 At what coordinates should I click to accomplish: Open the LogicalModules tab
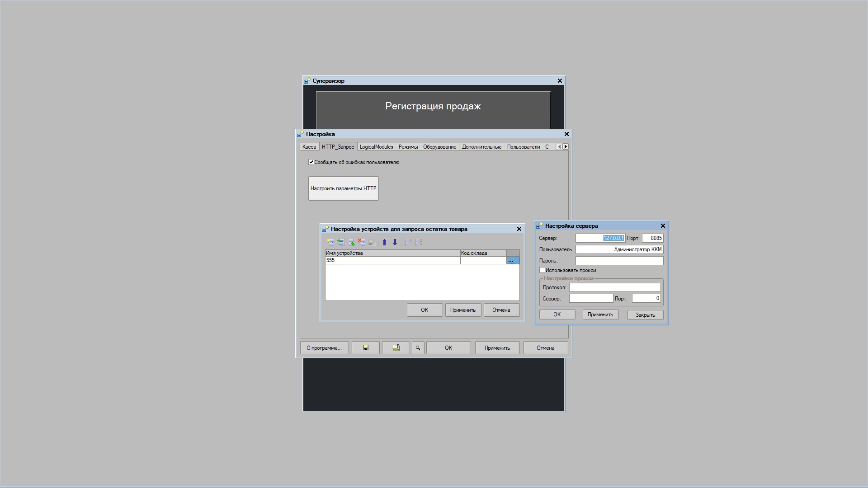(x=376, y=147)
